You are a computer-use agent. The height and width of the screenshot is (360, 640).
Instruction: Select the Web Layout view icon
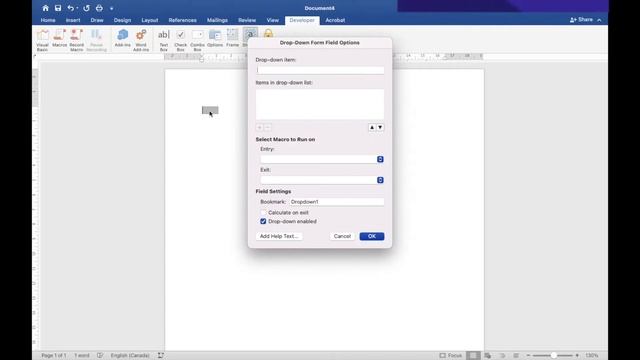488,356
